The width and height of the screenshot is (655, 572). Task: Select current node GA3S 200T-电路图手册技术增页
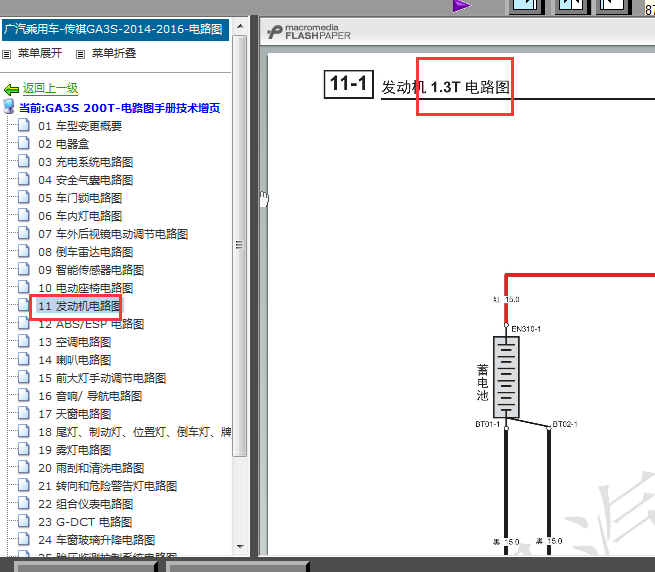click(x=119, y=108)
